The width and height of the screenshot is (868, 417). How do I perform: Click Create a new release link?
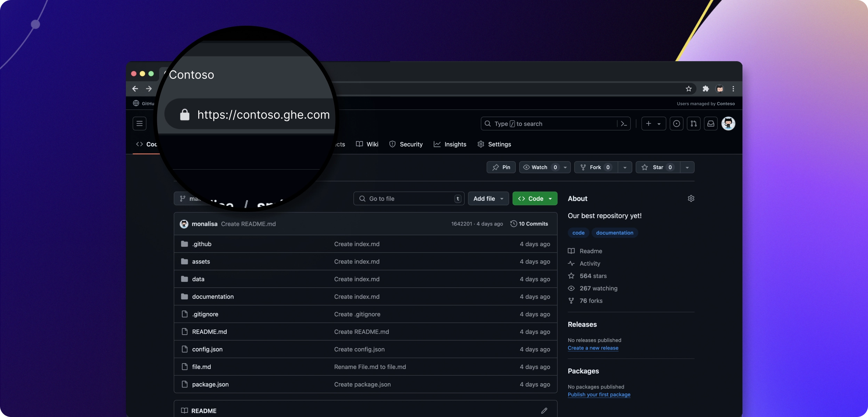[x=593, y=348]
